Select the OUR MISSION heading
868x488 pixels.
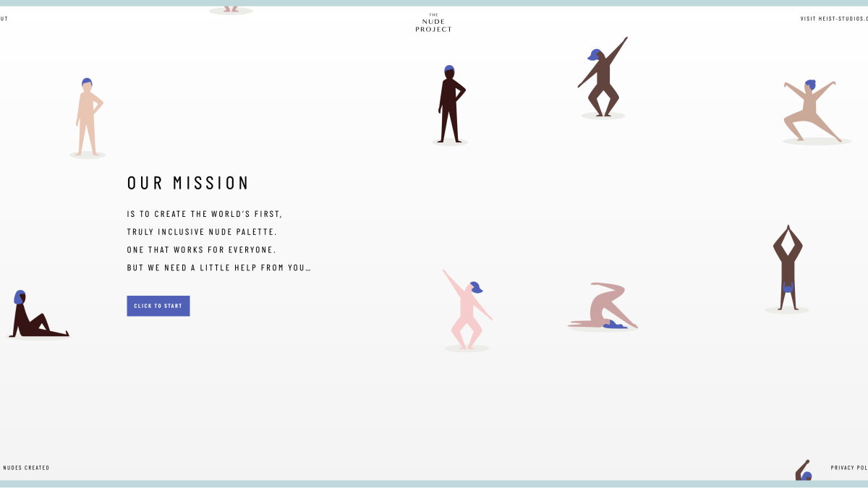(x=188, y=183)
